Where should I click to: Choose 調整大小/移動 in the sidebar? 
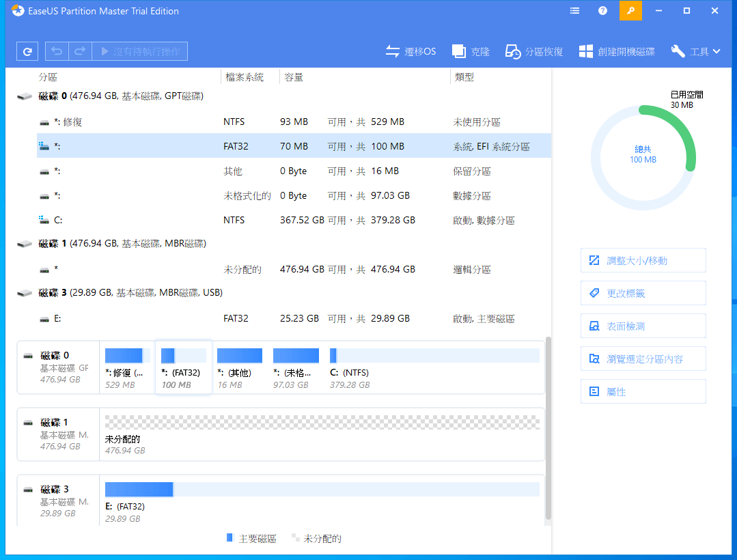point(643,260)
